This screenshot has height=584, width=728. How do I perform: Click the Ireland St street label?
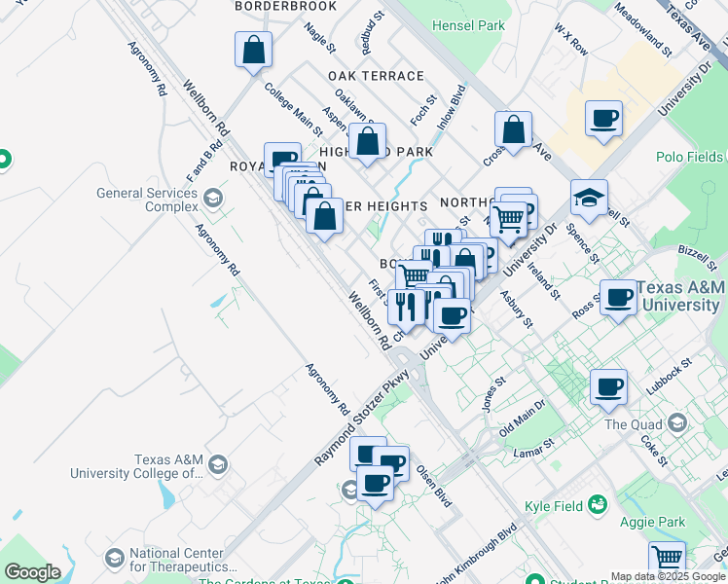(x=544, y=281)
